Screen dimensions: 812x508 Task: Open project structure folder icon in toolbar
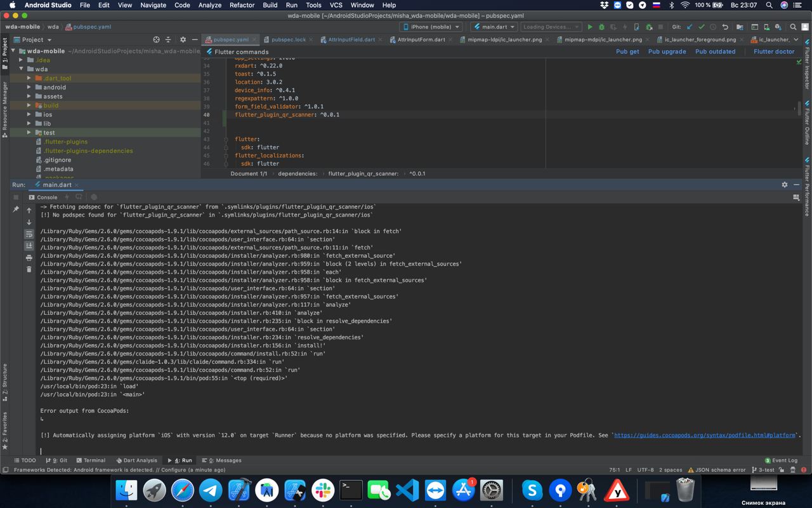(x=740, y=27)
